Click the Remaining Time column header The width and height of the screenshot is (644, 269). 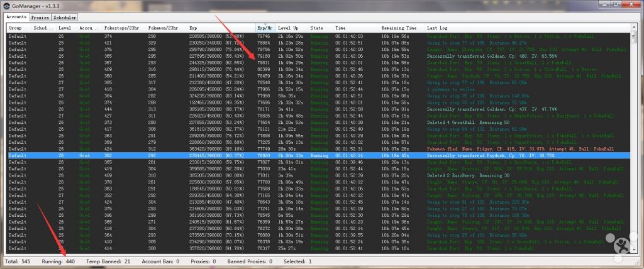[399, 28]
